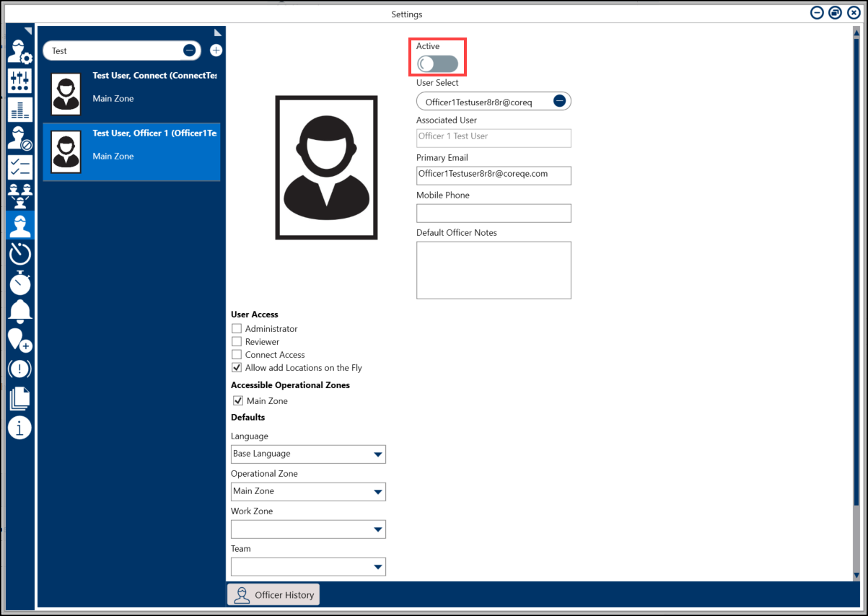Click the bar chart icon in sidebar
The image size is (868, 616).
[19, 109]
